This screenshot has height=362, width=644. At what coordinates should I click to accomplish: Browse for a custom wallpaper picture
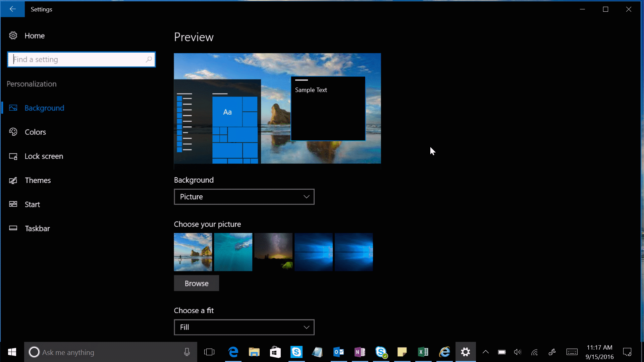tap(196, 283)
